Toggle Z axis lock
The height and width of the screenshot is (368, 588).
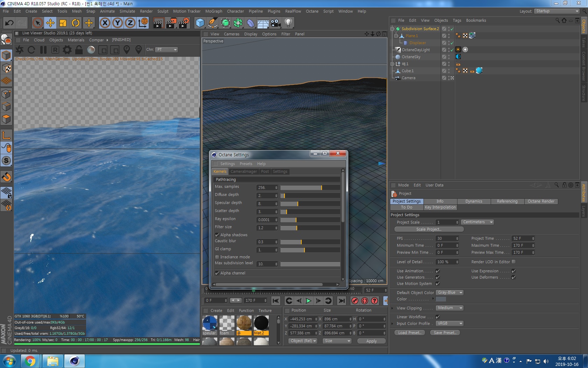pyautogui.click(x=130, y=23)
